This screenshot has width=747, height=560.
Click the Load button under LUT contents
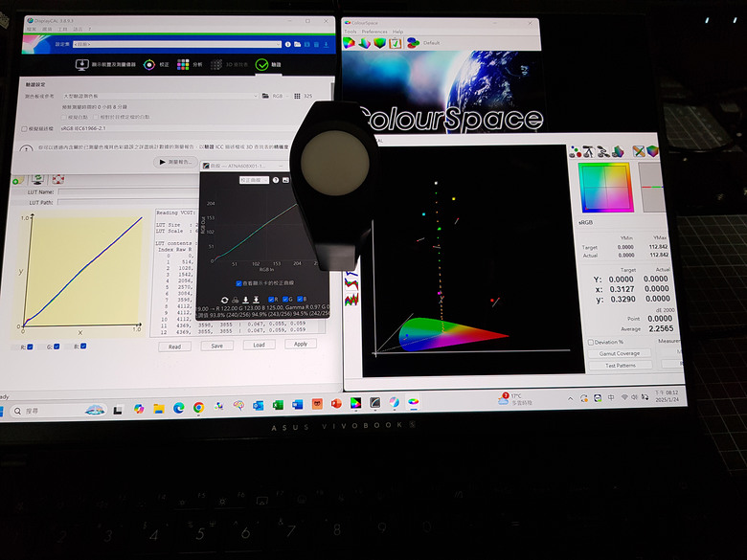click(259, 345)
